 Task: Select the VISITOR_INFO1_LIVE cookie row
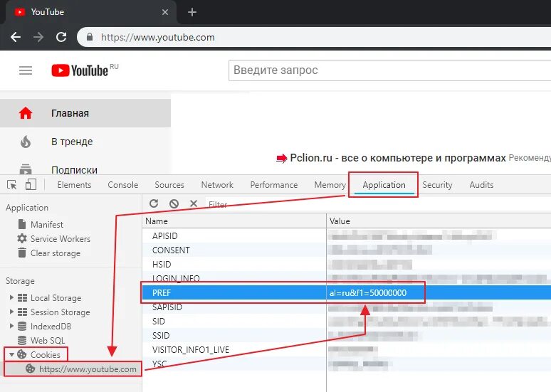pos(347,349)
